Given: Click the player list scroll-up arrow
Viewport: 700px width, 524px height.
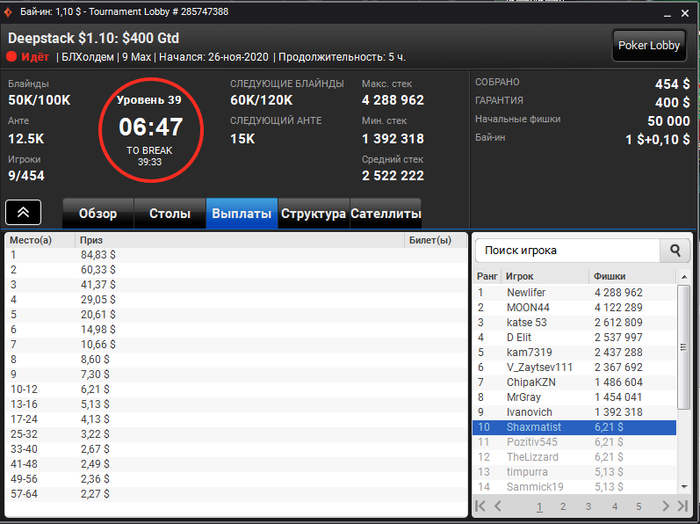Looking at the screenshot, I should click(x=684, y=277).
